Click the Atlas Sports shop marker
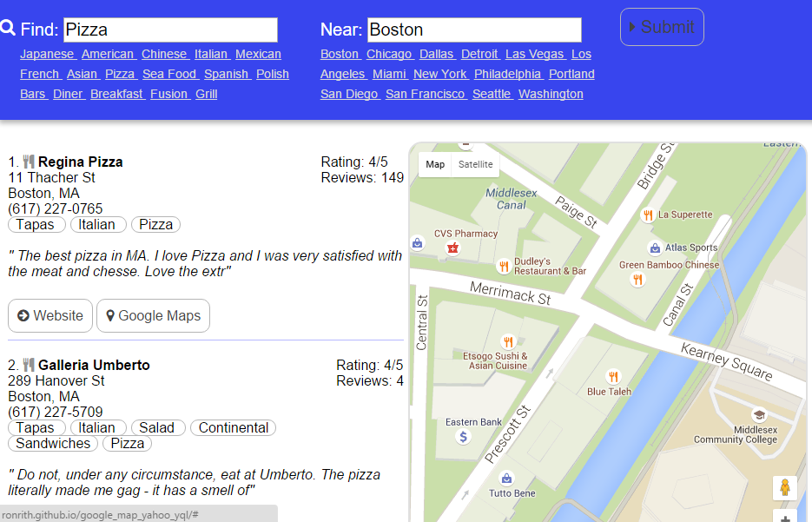Image resolution: width=812 pixels, height=522 pixels. click(655, 248)
